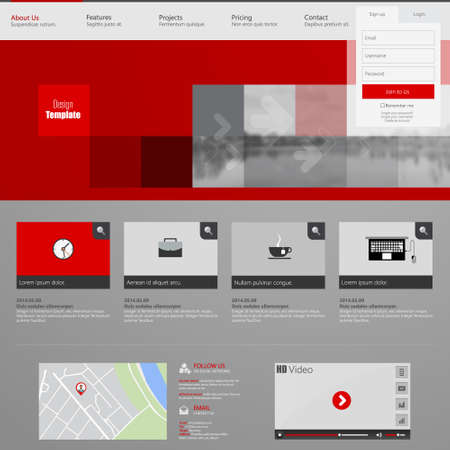Magnify the coffee cup card with search icon
Viewport: 450px width, 450px height.
coord(316,230)
